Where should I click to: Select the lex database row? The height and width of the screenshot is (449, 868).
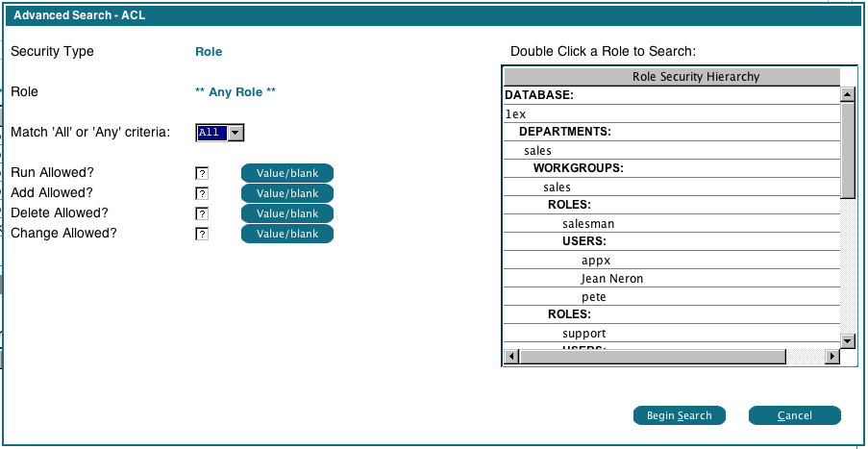click(x=672, y=114)
